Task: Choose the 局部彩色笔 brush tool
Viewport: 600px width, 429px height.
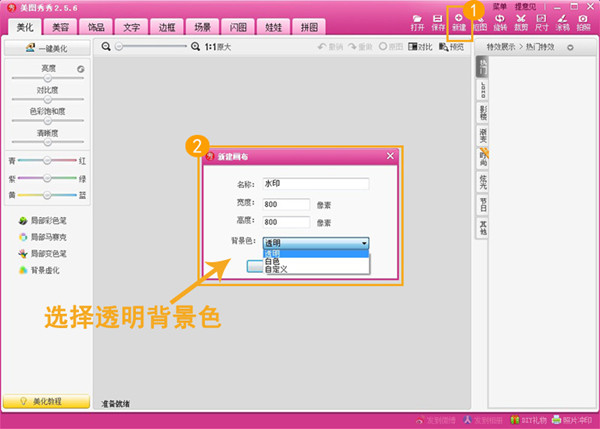Action: 50,220
